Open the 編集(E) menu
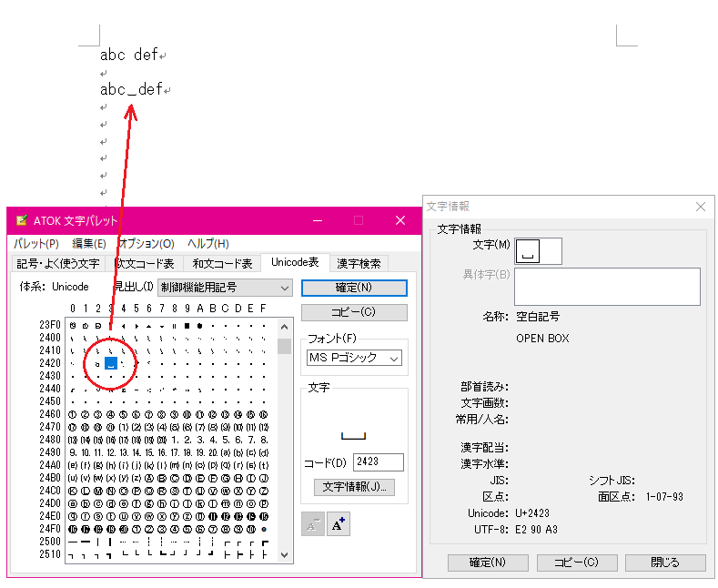Screen dimensions: 718x588 coord(89,243)
